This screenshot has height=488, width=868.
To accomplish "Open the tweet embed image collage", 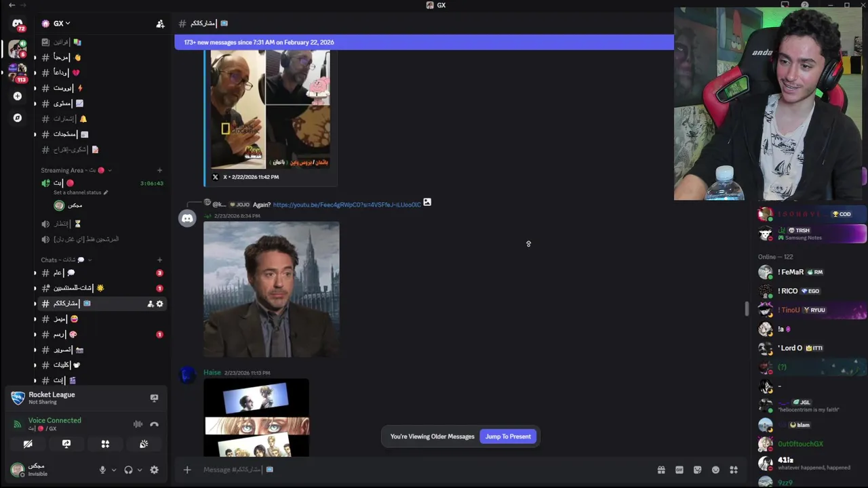I will point(271,109).
